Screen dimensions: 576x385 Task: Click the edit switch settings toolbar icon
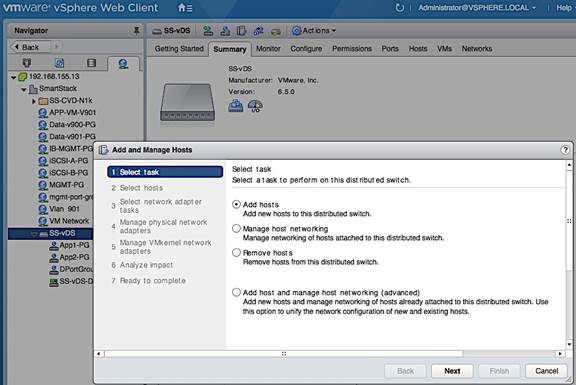pyautogui.click(x=276, y=32)
